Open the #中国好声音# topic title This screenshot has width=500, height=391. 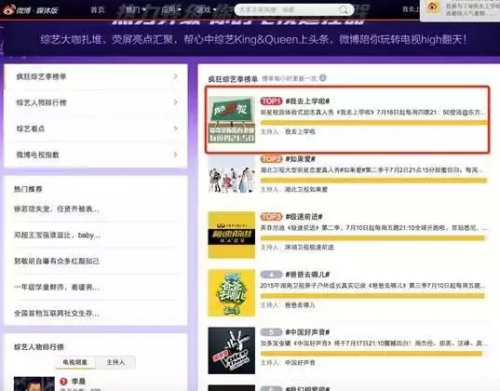(x=307, y=332)
